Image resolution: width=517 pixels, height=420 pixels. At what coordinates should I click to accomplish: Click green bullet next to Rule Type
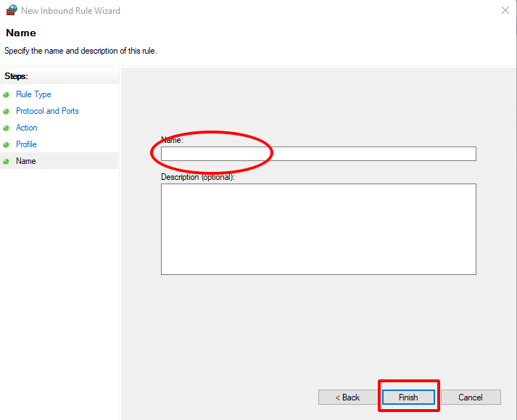6,95
